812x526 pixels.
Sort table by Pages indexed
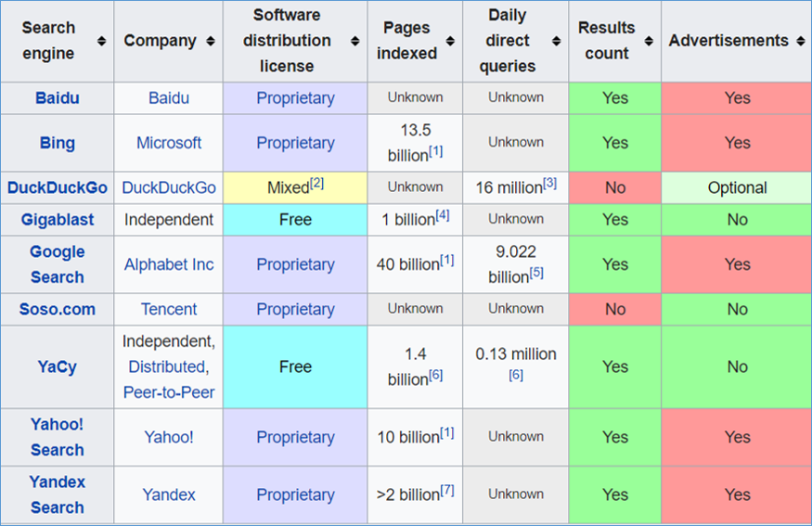tap(450, 41)
